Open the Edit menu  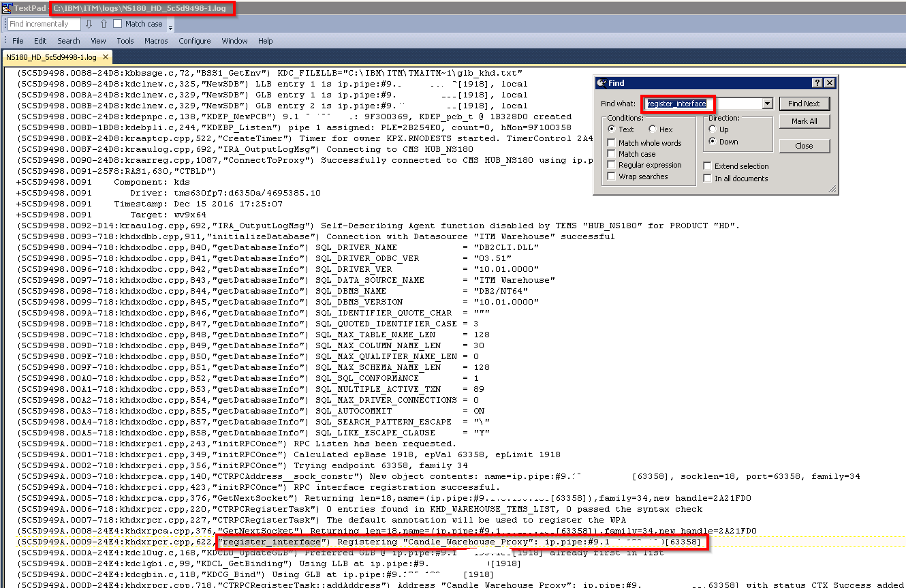coord(40,41)
